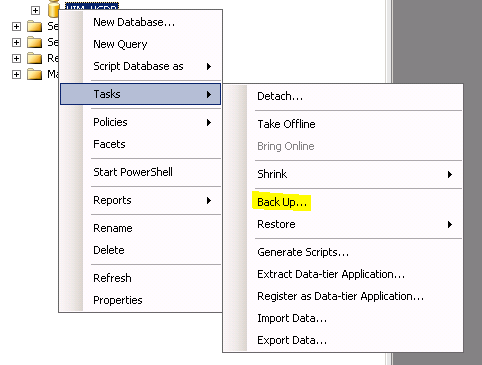Image resolution: width=482 pixels, height=365 pixels.
Task: Expand the second Se folder node
Action: [x=16, y=42]
